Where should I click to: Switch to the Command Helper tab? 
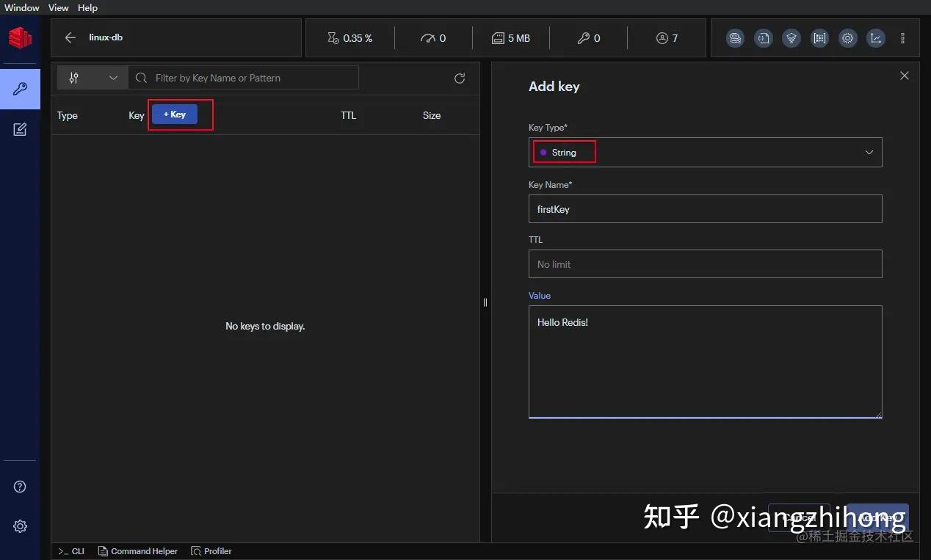(x=138, y=551)
